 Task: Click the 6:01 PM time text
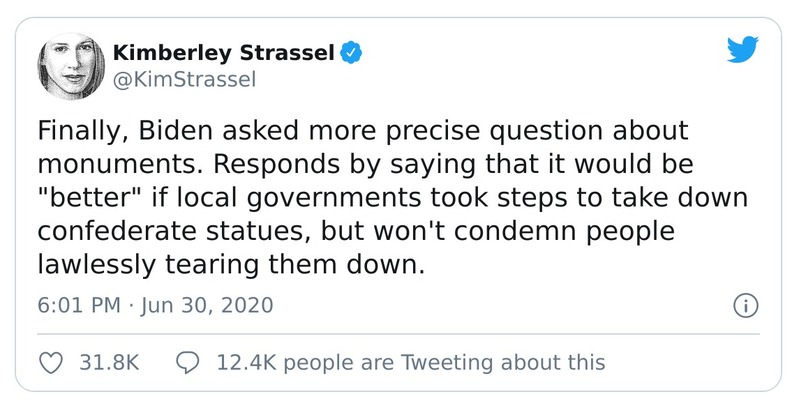[x=77, y=305]
